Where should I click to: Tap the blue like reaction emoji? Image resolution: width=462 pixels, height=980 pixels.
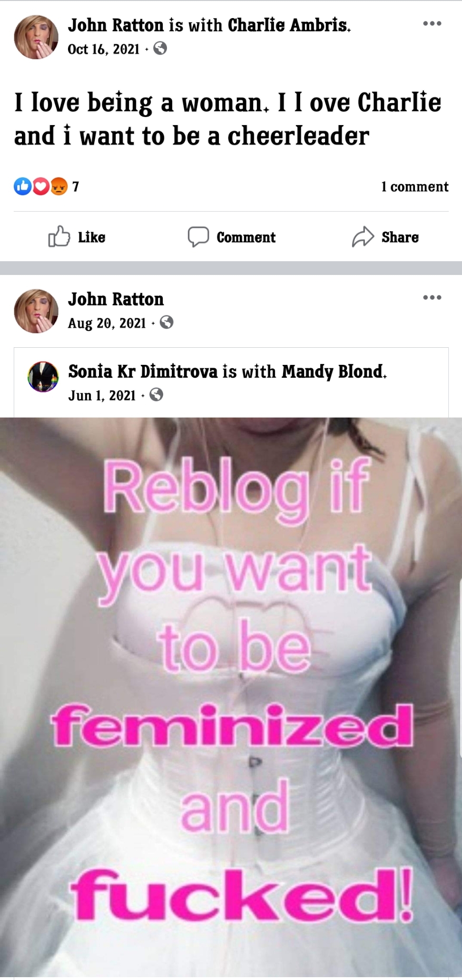(x=22, y=186)
